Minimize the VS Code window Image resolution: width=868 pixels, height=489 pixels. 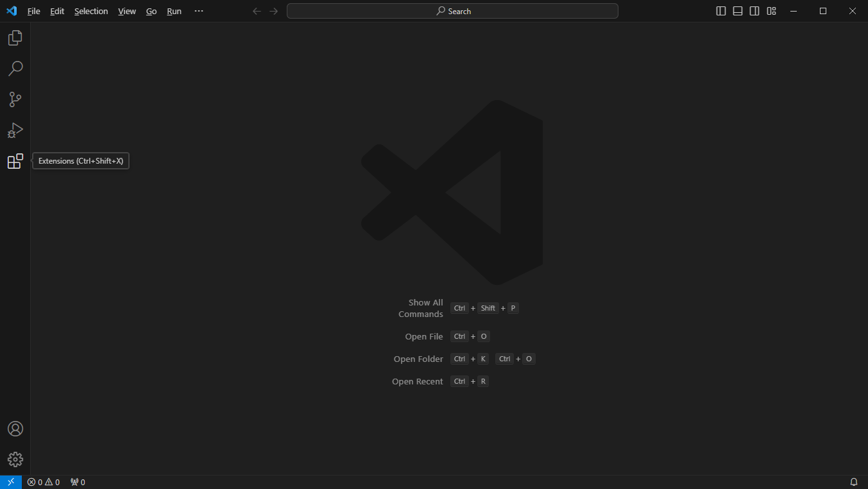[x=794, y=11]
